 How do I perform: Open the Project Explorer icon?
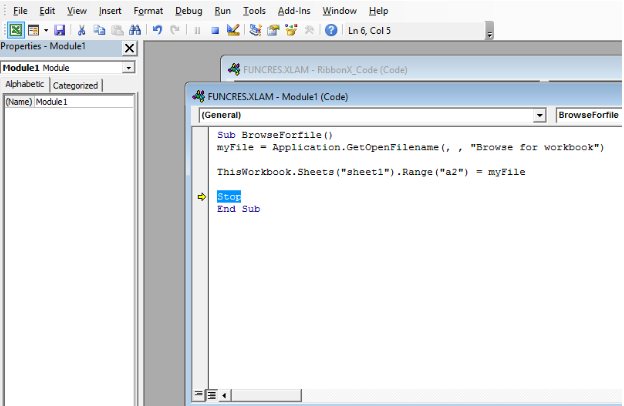(x=255, y=30)
